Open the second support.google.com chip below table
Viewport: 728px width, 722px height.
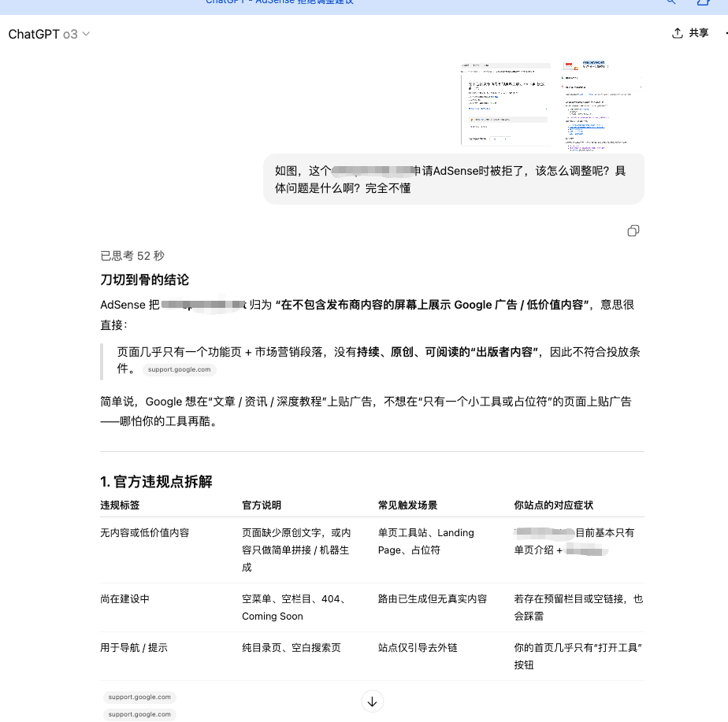(x=139, y=715)
